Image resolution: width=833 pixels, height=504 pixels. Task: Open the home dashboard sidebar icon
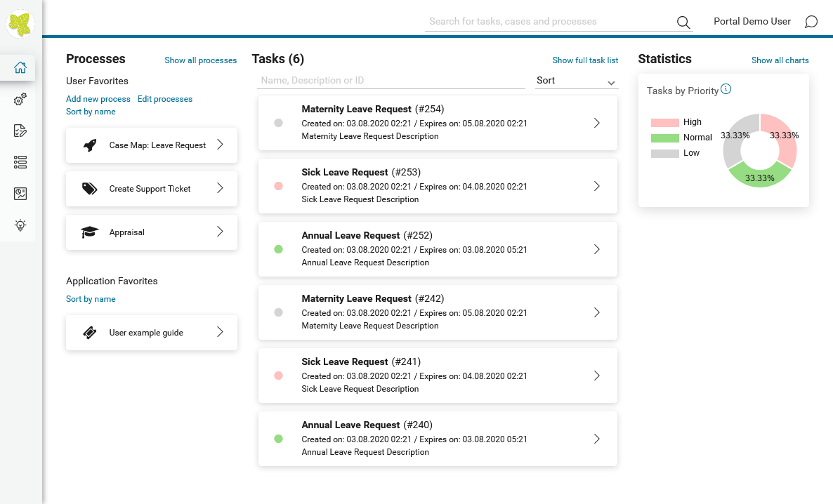20,67
